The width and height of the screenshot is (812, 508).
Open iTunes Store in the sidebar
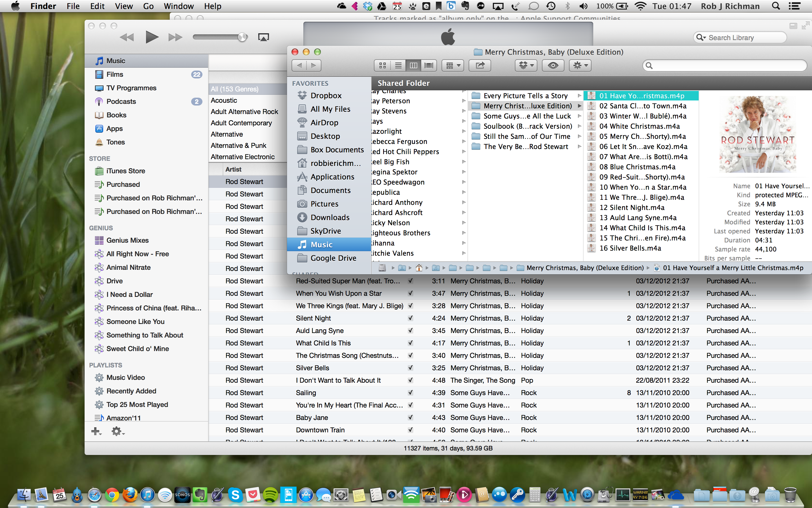pyautogui.click(x=146, y=171)
